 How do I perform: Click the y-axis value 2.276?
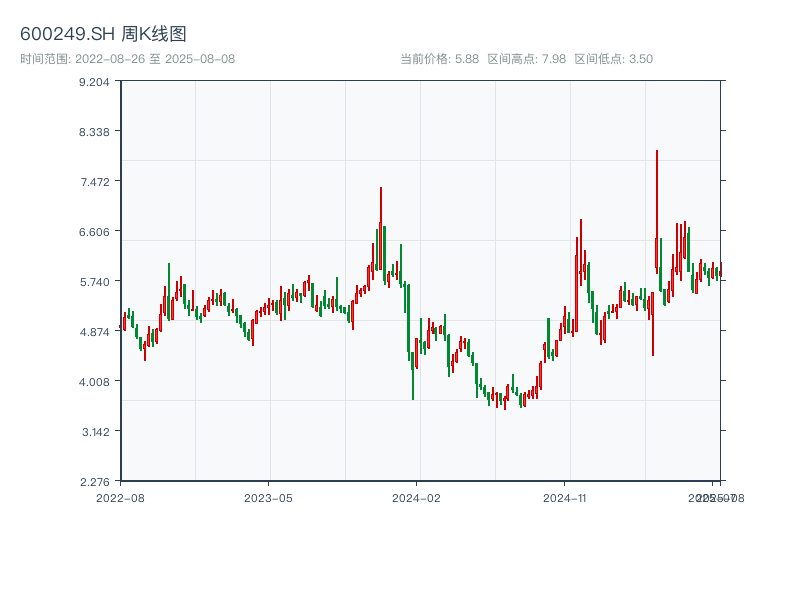pos(94,482)
